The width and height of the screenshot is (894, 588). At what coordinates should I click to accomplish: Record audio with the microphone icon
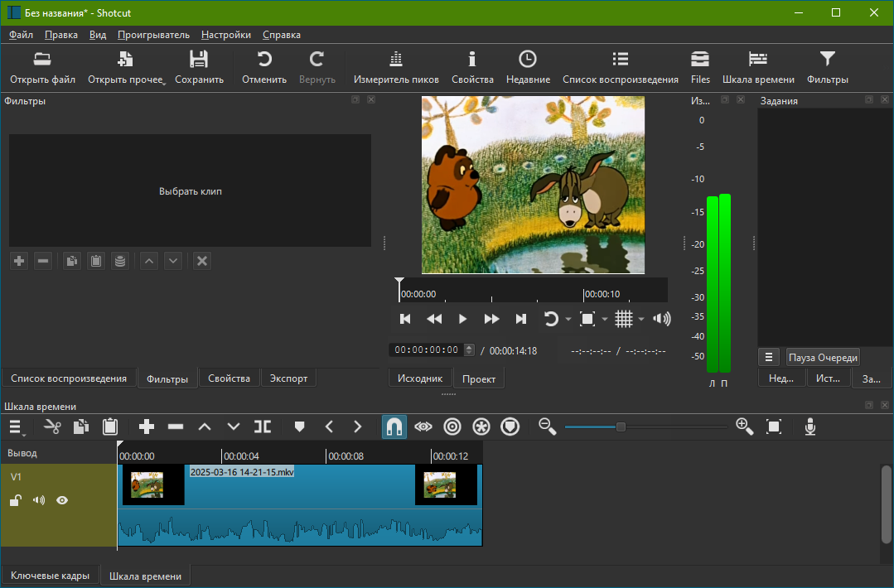(810, 427)
